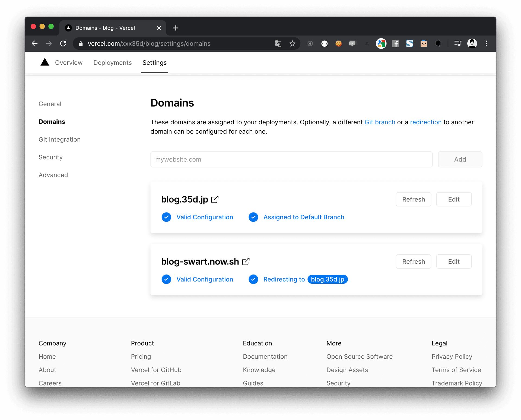
Task: Click the browser forward arrow
Action: (49, 43)
